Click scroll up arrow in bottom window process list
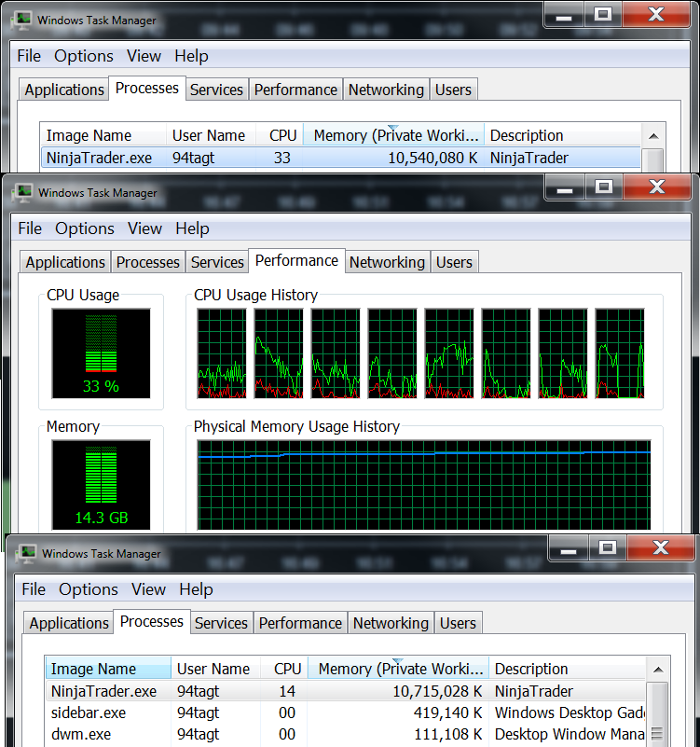This screenshot has height=747, width=700. tap(658, 670)
